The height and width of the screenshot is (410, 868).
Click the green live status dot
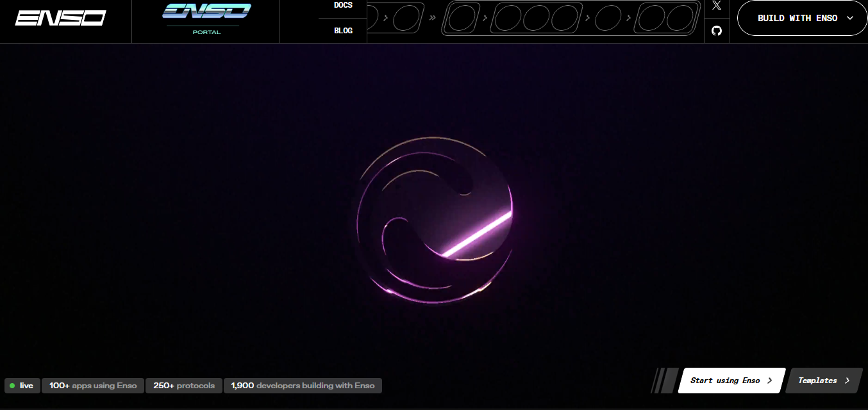pyautogui.click(x=12, y=386)
